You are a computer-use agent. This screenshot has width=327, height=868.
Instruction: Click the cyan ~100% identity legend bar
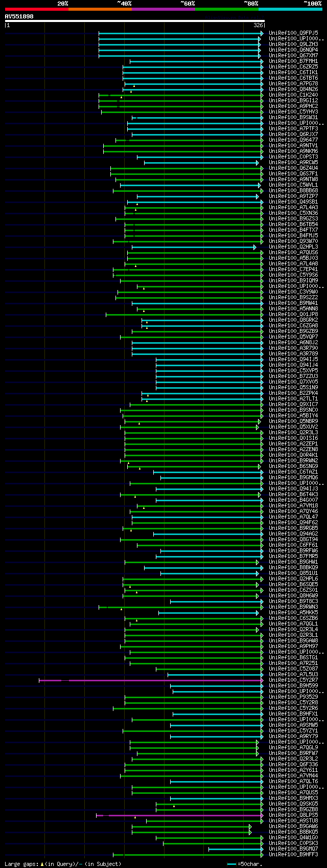[x=290, y=9]
